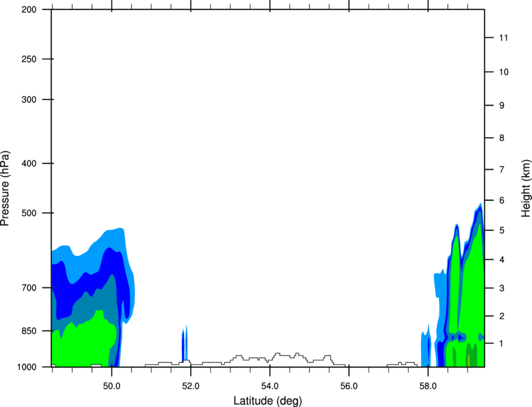Click the 50.0 latitude label
Viewport: 532px width, 407px height.
[111, 386]
